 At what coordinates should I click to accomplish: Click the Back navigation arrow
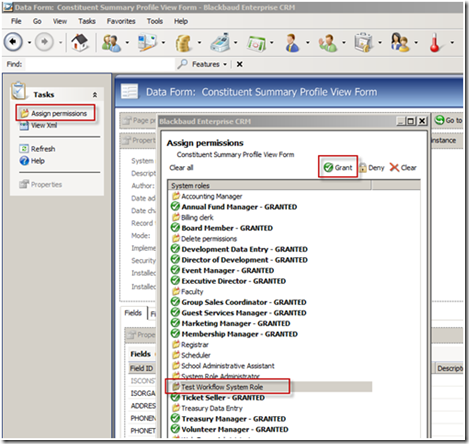(13, 42)
